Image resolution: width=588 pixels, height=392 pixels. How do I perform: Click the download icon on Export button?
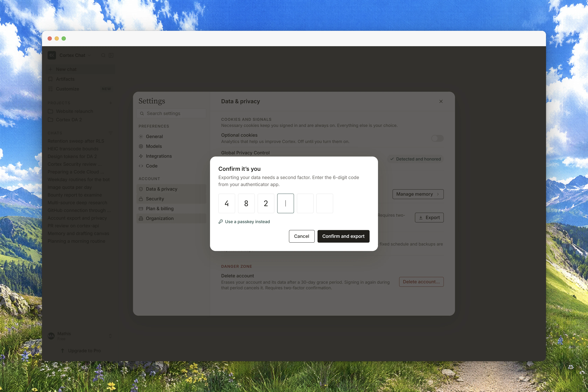(421, 218)
